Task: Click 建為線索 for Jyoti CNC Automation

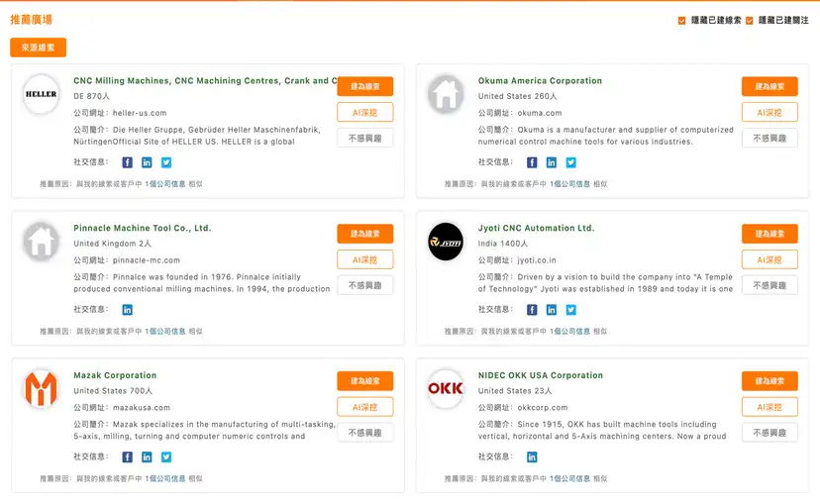Action: 769,234
